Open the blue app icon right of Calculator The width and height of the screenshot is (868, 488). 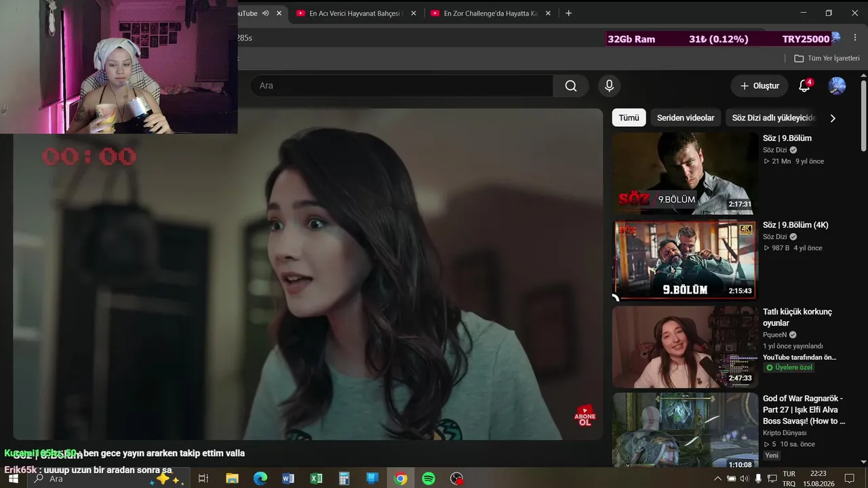pyautogui.click(x=372, y=479)
